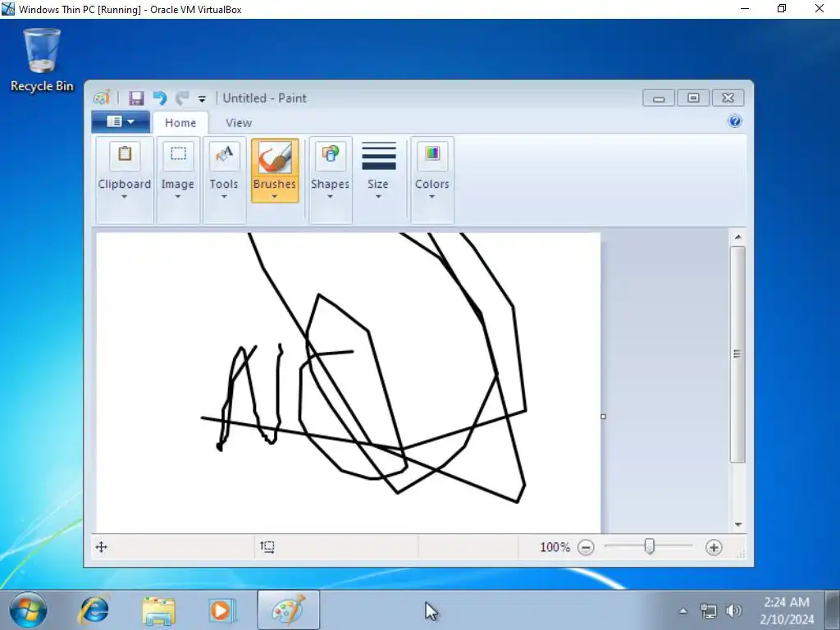Expand the dropdown arrow under Shapes

[330, 197]
